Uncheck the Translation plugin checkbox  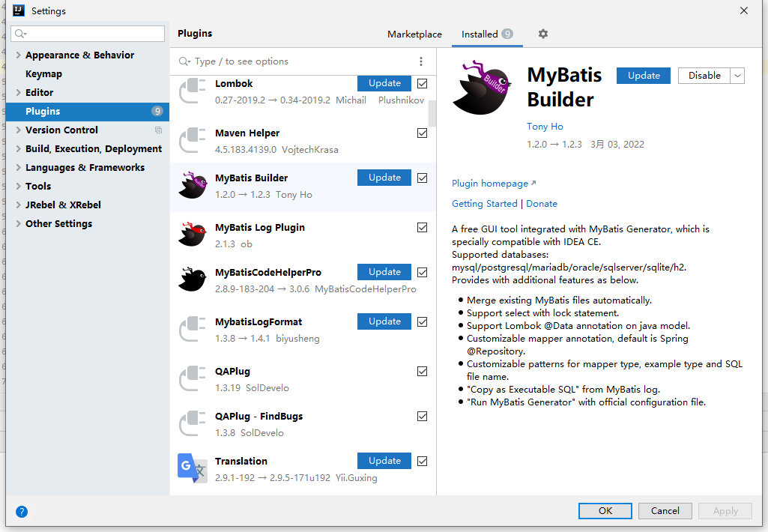(x=422, y=461)
